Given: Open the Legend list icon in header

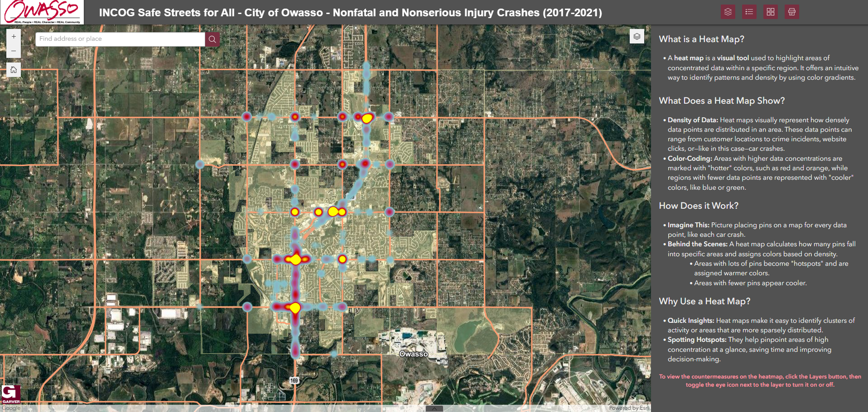Looking at the screenshot, I should pos(749,12).
